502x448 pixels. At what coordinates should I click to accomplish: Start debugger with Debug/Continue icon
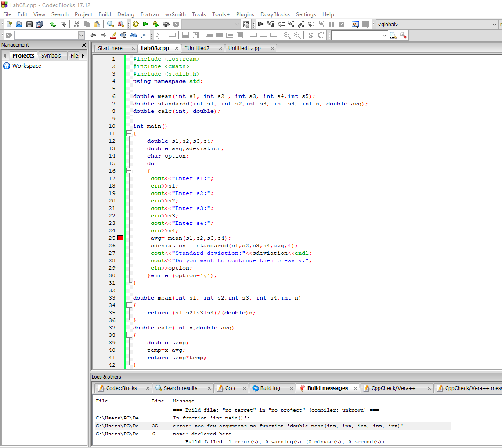click(260, 24)
